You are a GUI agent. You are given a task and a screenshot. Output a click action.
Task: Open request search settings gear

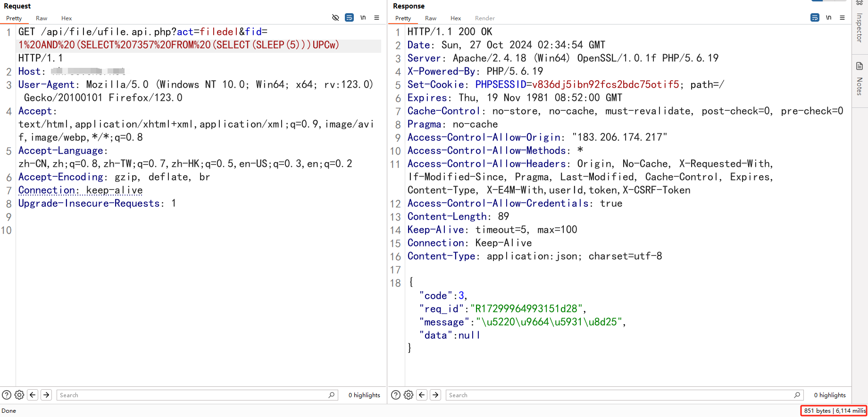pyautogui.click(x=19, y=395)
